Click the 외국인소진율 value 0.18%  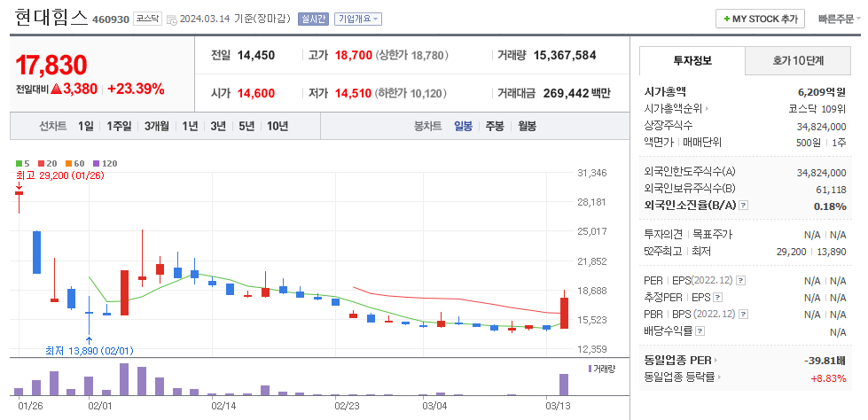point(830,206)
